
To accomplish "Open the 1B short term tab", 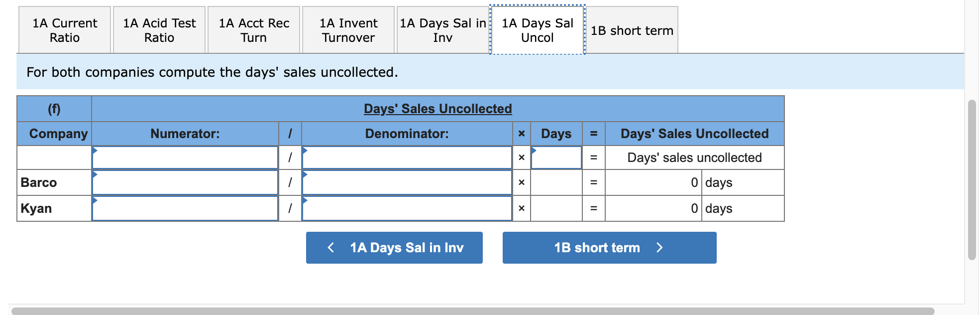I will pos(633,30).
